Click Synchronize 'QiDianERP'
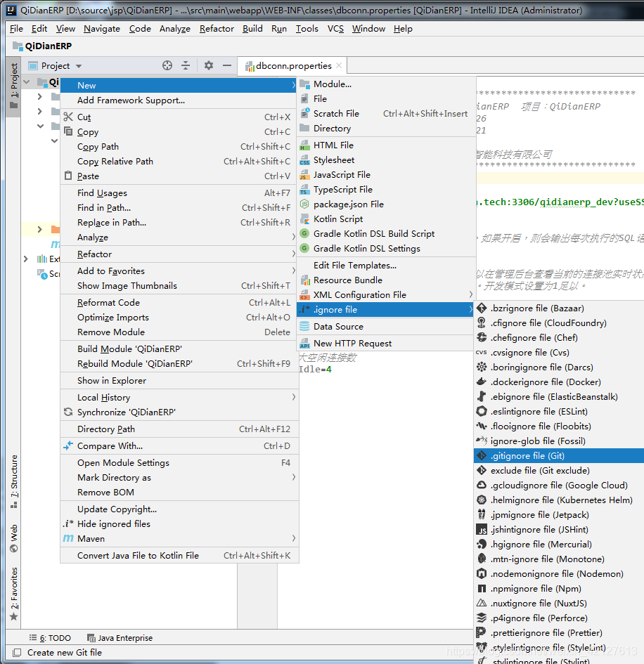The image size is (644, 664). [x=179, y=412]
